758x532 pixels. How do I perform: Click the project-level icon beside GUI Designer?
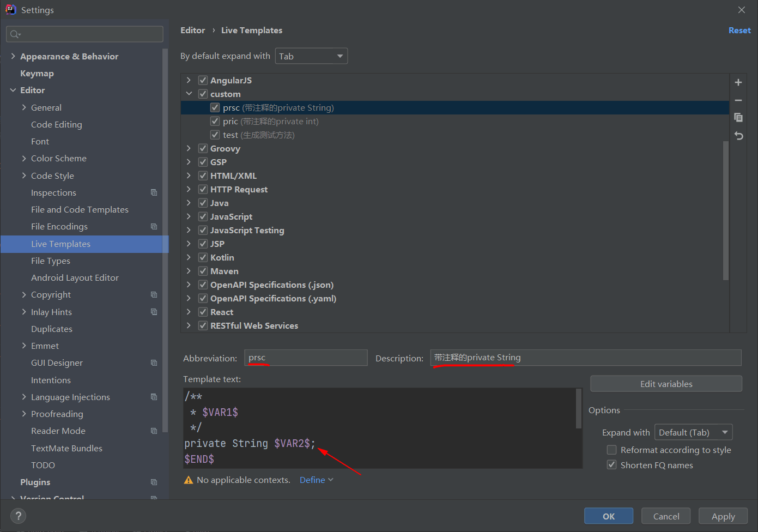(x=154, y=362)
